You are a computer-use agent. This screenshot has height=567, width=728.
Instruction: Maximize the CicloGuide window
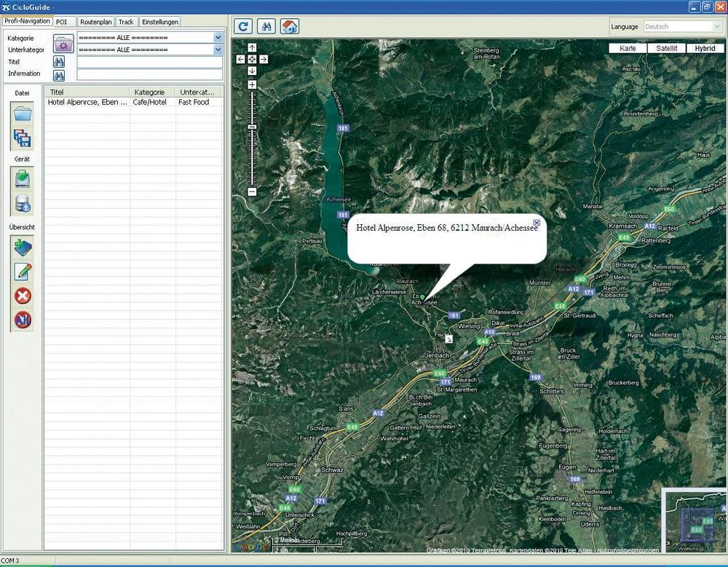707,7
